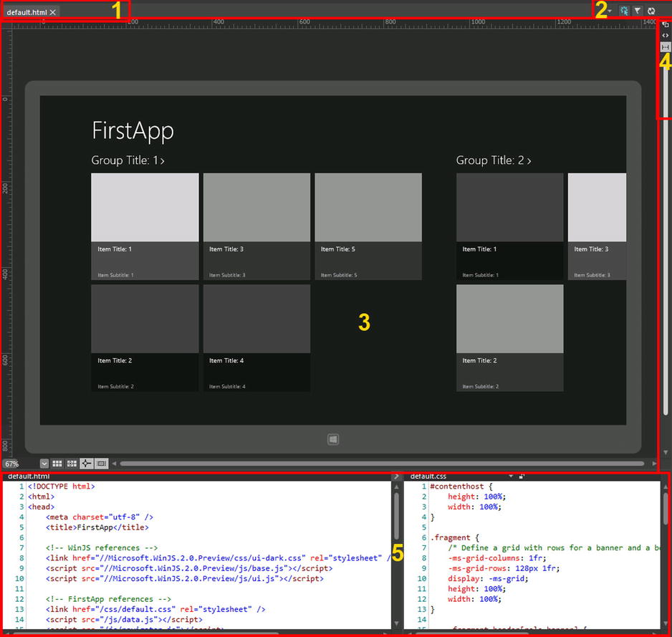Select the Item Title: 5 tile
This screenshot has height=637, width=672.
[x=368, y=226]
